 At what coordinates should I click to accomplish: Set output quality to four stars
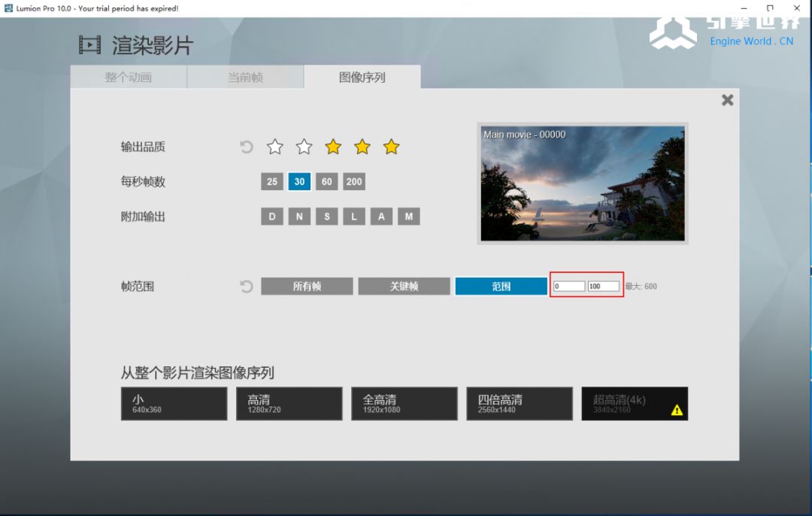pos(362,147)
